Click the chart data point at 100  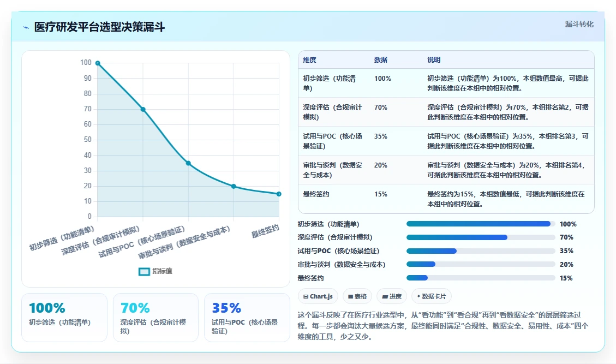click(98, 63)
